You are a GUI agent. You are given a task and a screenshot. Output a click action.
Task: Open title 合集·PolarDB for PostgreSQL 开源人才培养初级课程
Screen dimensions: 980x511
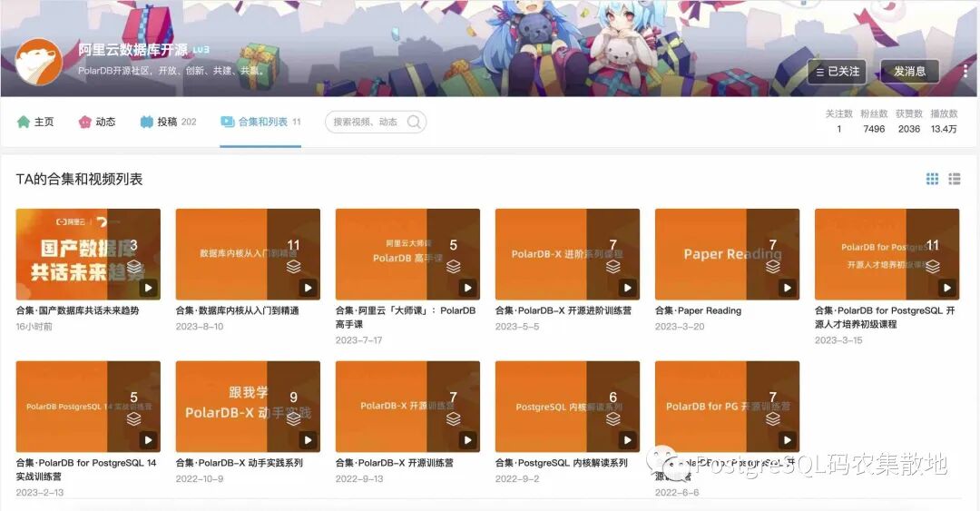[885, 317]
